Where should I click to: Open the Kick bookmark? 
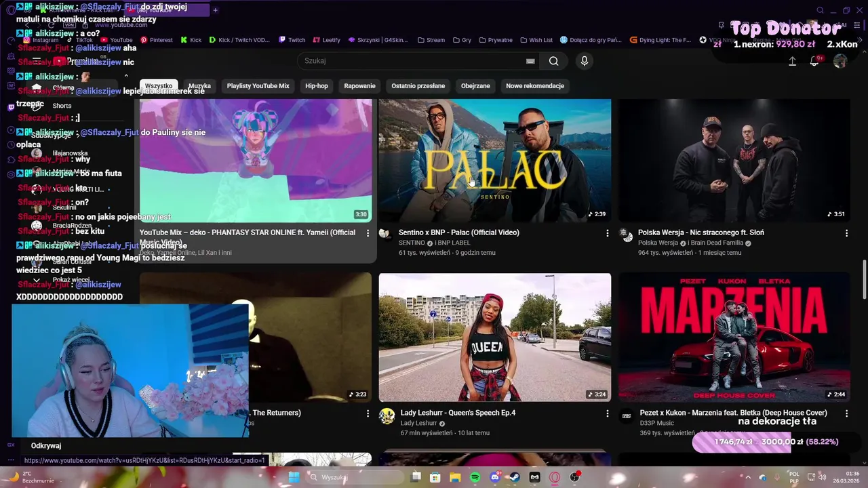(x=191, y=40)
